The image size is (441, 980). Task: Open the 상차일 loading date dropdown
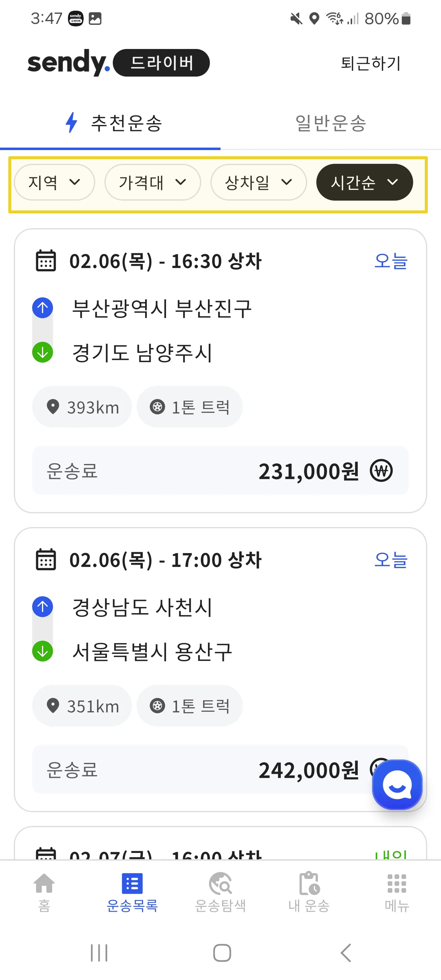tap(258, 182)
